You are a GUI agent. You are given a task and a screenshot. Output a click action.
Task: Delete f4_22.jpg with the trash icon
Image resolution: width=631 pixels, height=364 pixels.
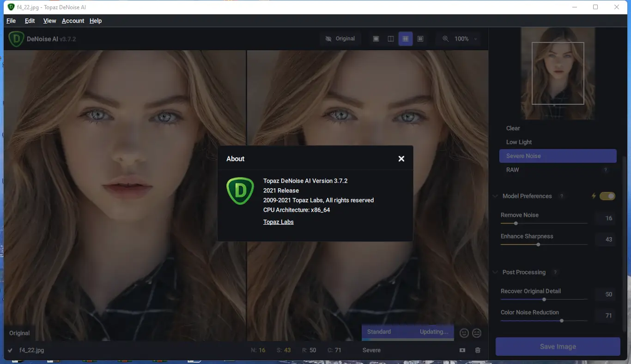pyautogui.click(x=478, y=350)
